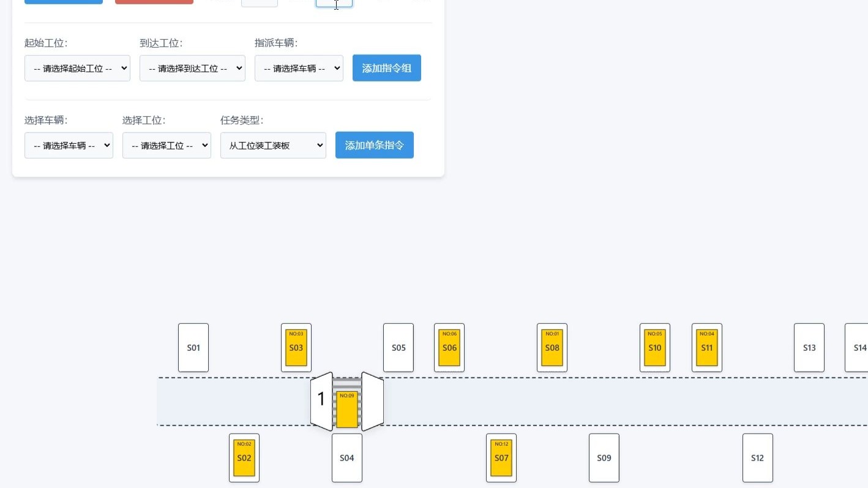Image resolution: width=868 pixels, height=488 pixels.
Task: Click the 添加单条指令 button
Action: click(375, 145)
